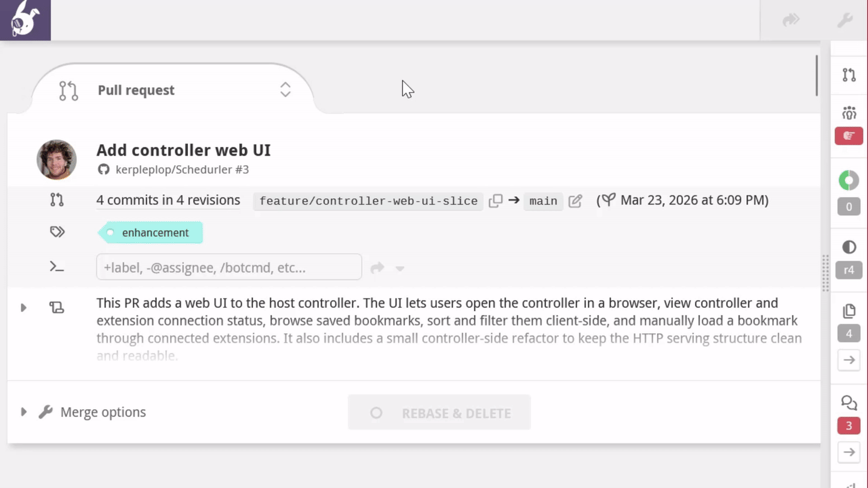Expand the PR description disclosure triangle
Screen dimensions: 868x488
[24, 307]
